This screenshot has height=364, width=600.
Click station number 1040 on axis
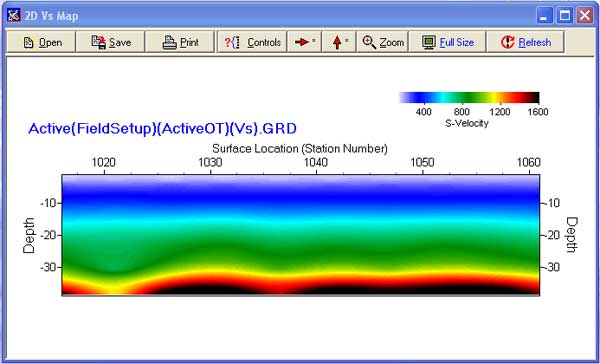coord(316,162)
